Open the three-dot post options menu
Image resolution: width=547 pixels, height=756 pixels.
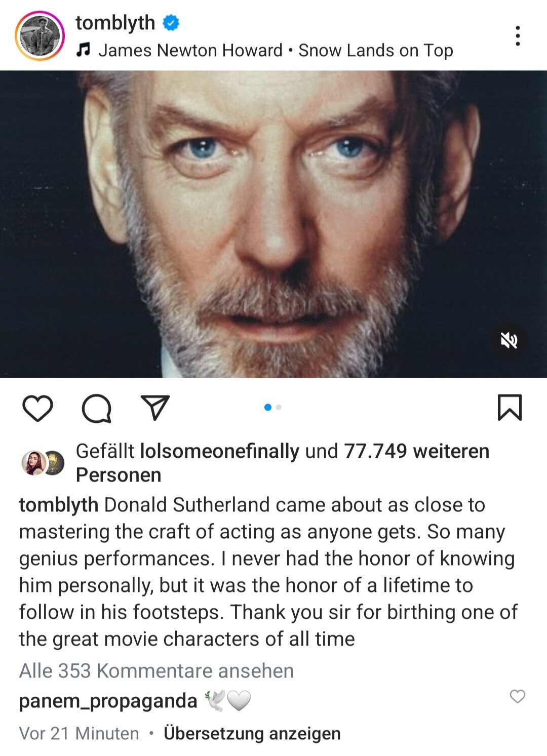pos(517,36)
